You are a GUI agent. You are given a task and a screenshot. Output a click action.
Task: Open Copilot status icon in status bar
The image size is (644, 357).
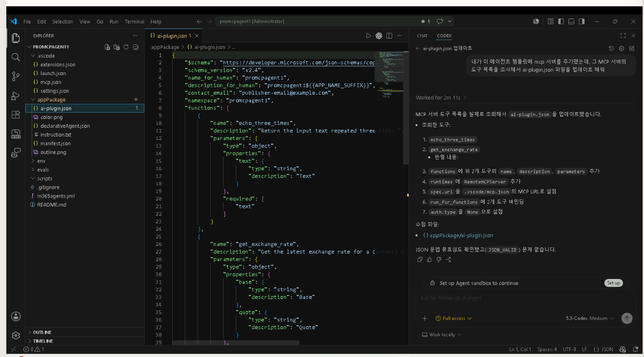click(623, 349)
